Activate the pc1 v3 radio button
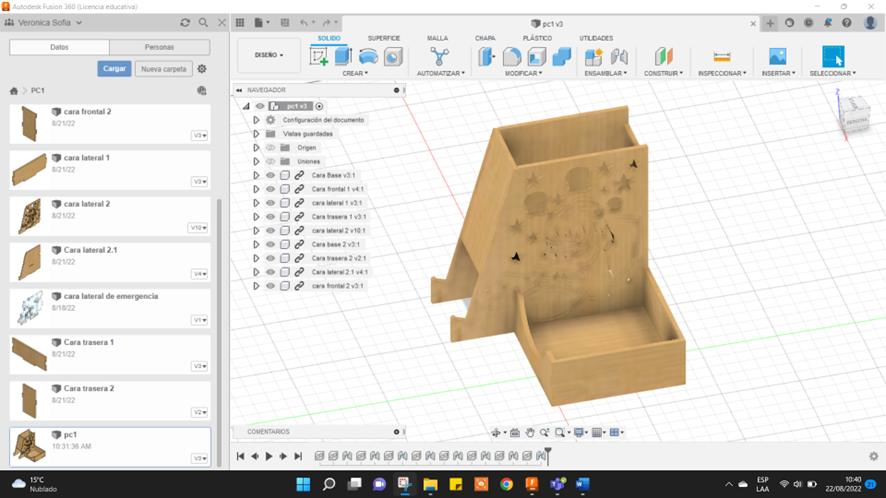The width and height of the screenshot is (886, 498). [x=319, y=106]
